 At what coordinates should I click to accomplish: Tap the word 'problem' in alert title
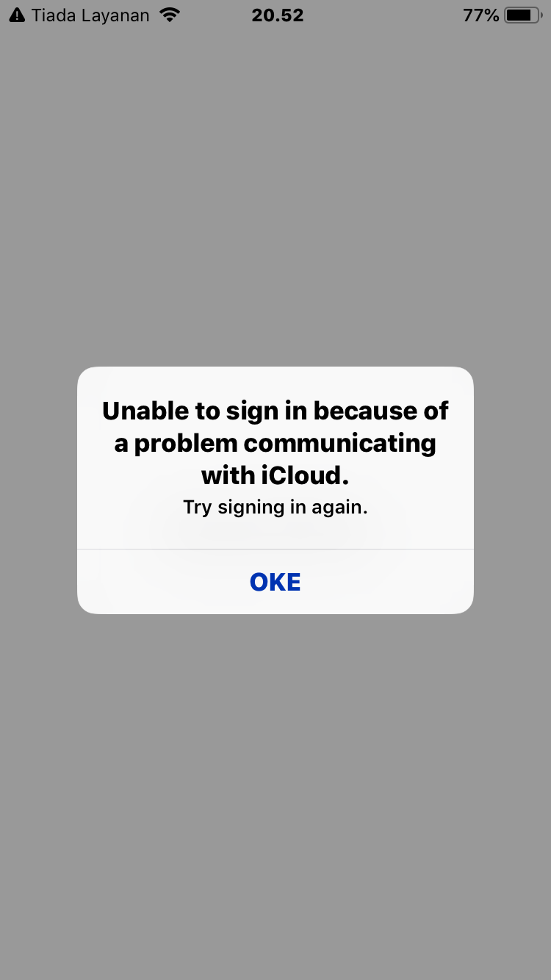[186, 444]
